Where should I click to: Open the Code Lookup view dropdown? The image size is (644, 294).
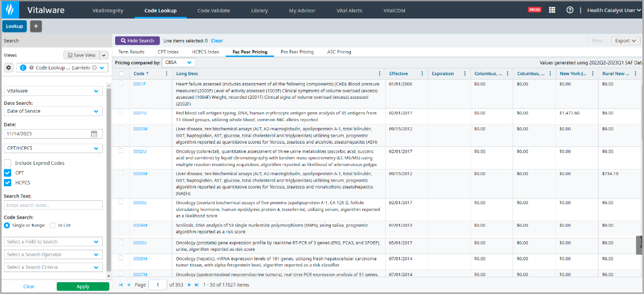(x=102, y=68)
